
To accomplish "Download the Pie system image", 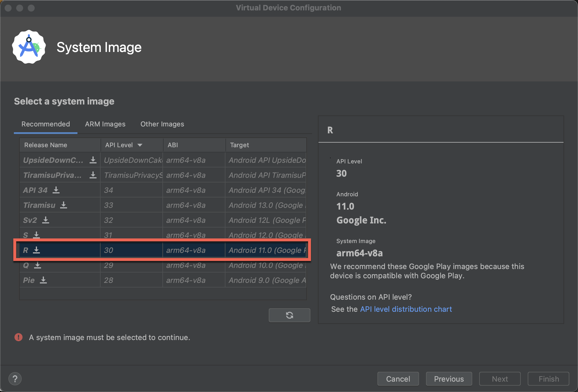I will pos(43,280).
